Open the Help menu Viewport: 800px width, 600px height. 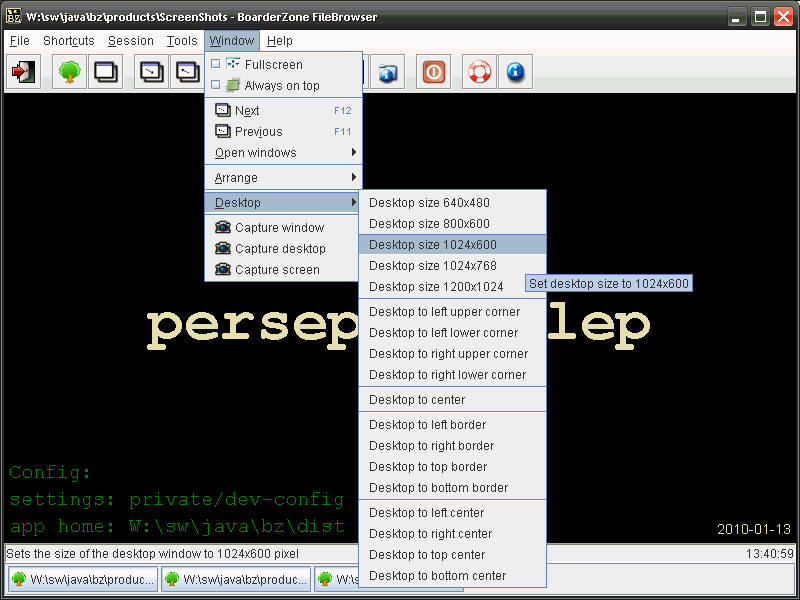click(280, 41)
